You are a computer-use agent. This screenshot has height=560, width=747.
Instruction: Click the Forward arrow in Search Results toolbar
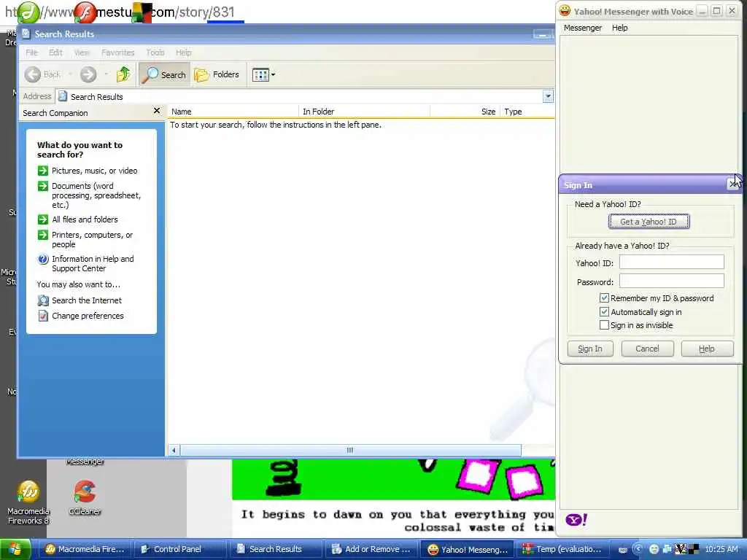88,74
